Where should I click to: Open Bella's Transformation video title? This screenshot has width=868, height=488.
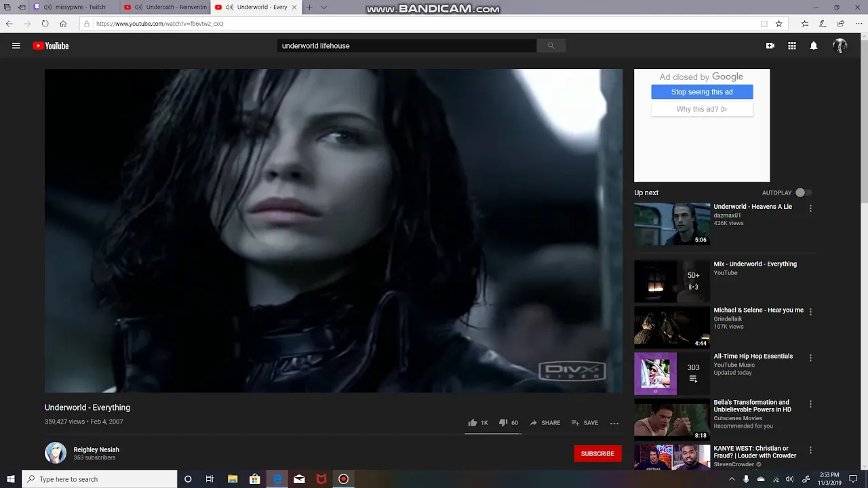[x=752, y=406]
